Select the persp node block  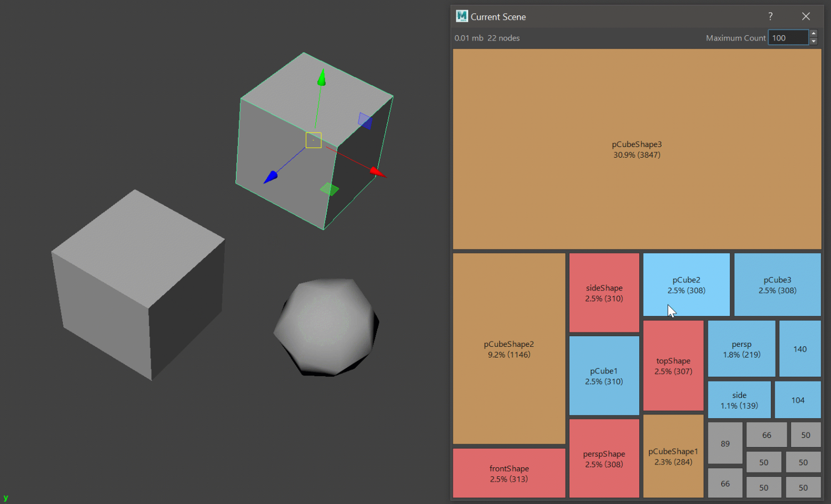[741, 349]
